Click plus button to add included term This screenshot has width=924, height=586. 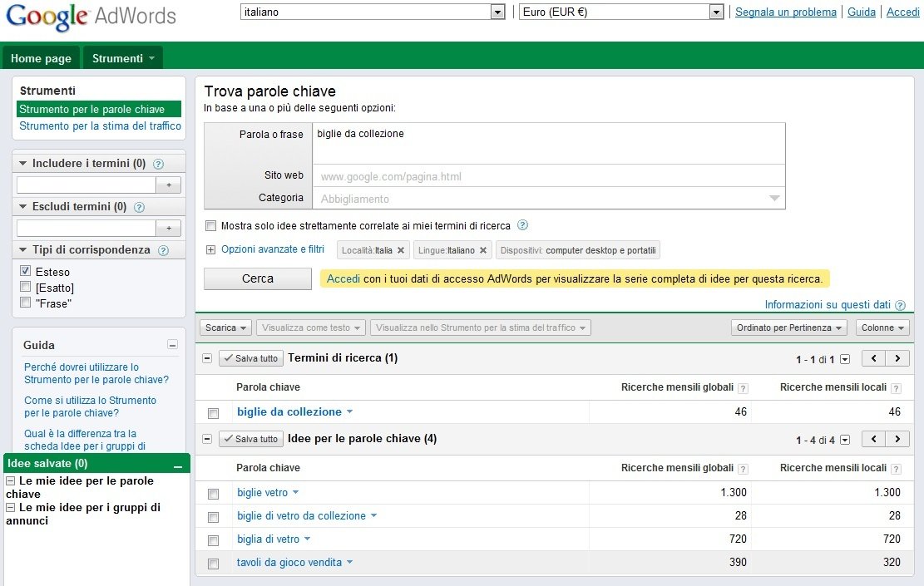[x=169, y=185]
